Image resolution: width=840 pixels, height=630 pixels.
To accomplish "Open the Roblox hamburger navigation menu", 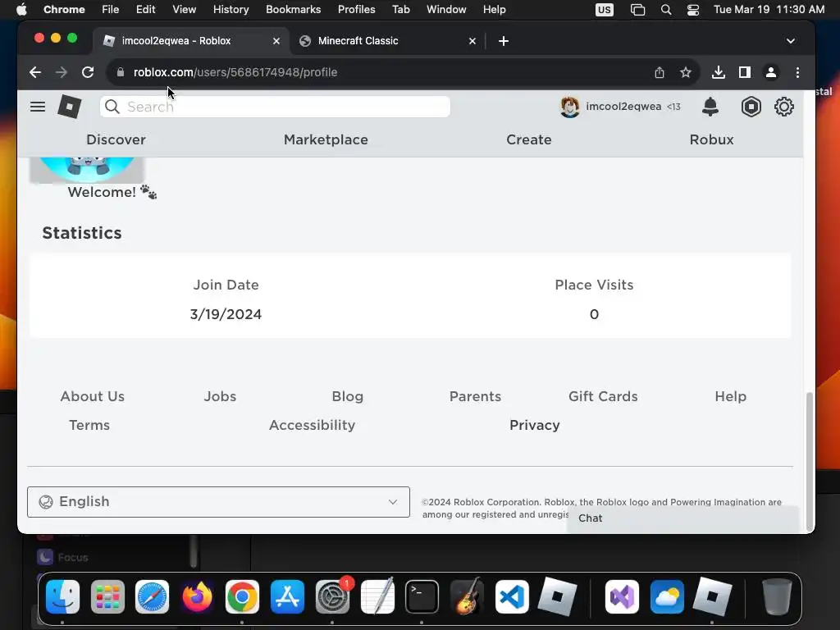I will (38, 107).
